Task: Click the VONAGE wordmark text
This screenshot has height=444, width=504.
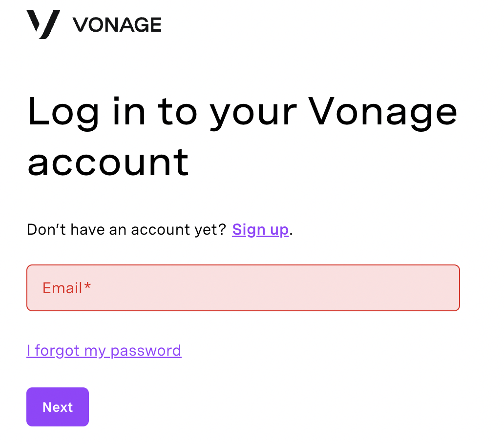Action: [x=117, y=25]
